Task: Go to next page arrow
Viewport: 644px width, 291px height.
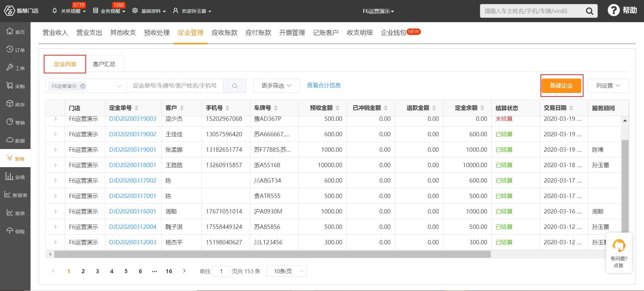Action: pyautogui.click(x=184, y=271)
